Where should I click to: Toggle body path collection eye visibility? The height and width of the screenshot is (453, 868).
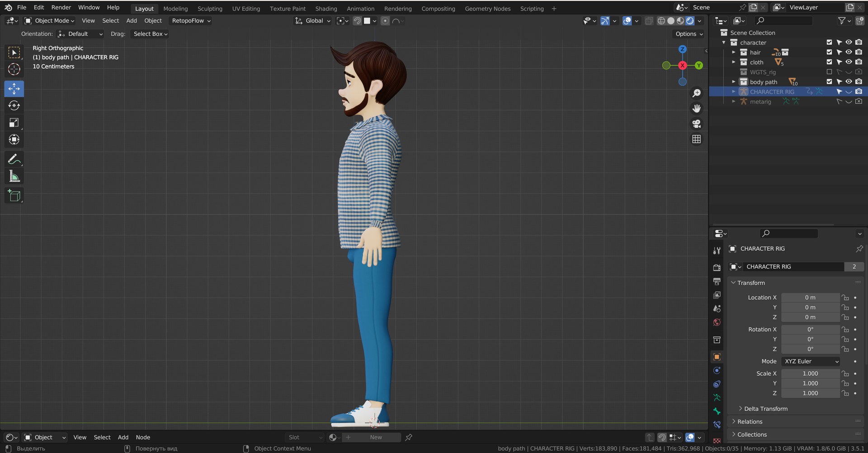tap(849, 82)
